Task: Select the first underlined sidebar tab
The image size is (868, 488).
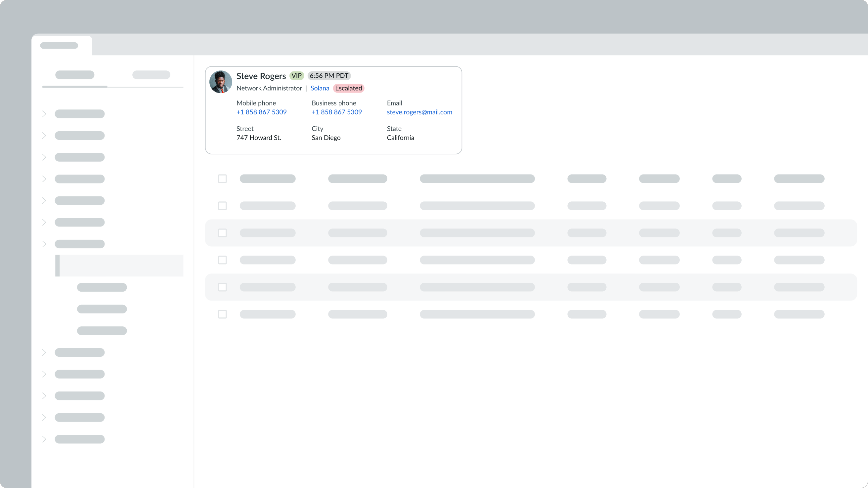Action: (x=75, y=75)
